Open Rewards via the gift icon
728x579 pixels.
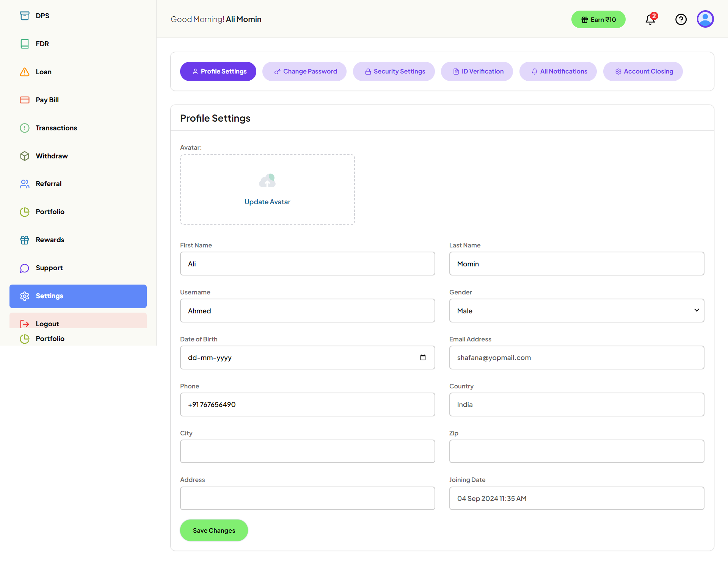(25, 239)
